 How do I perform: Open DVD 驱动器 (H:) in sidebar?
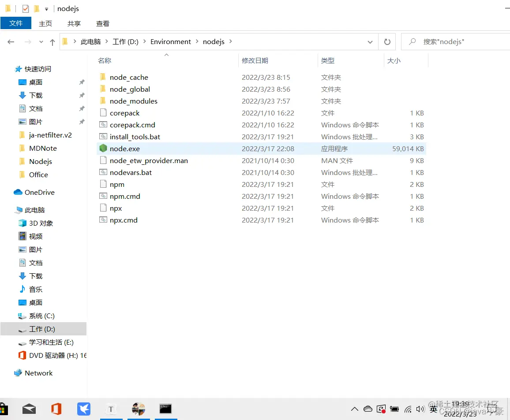point(53,355)
